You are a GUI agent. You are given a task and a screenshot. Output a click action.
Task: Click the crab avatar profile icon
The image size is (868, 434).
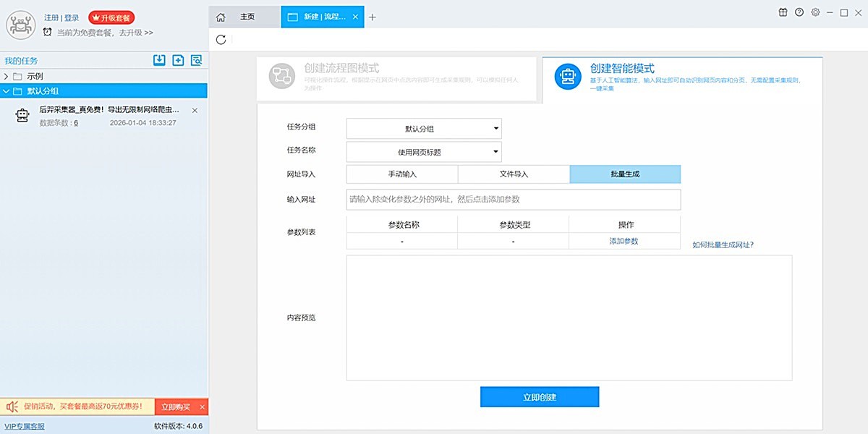tap(21, 25)
